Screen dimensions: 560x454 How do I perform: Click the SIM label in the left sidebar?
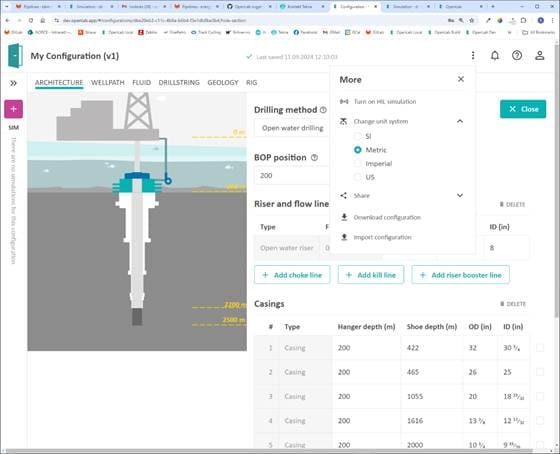coord(14,127)
